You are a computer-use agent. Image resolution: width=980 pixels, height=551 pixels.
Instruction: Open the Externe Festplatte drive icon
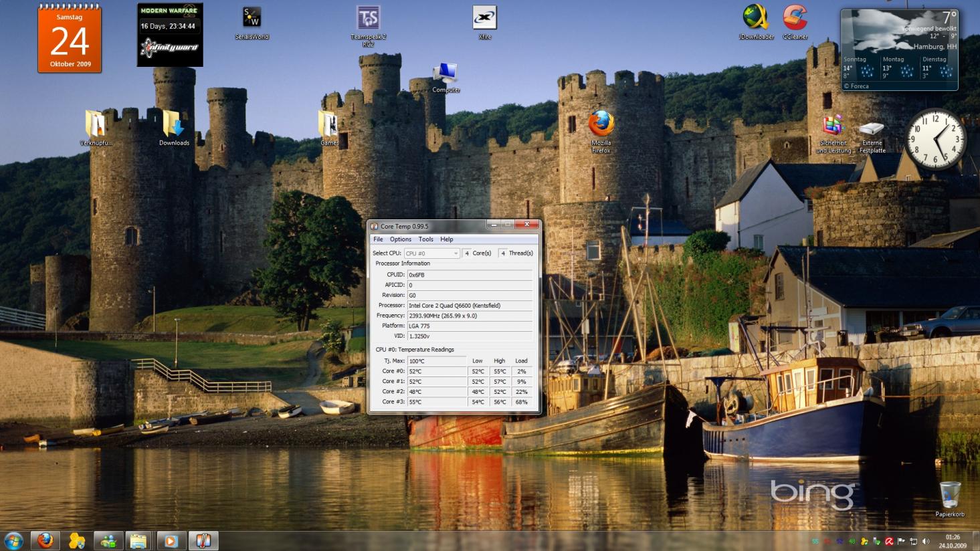tap(872, 136)
